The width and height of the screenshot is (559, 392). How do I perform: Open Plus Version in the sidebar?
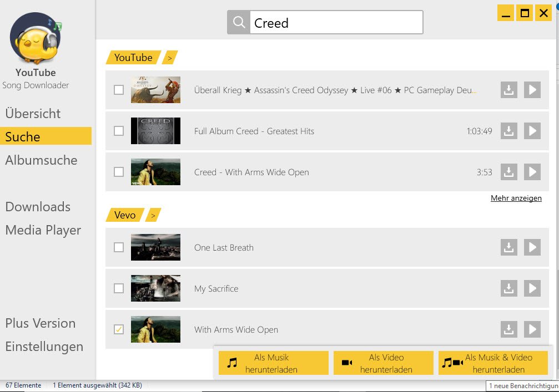point(41,323)
